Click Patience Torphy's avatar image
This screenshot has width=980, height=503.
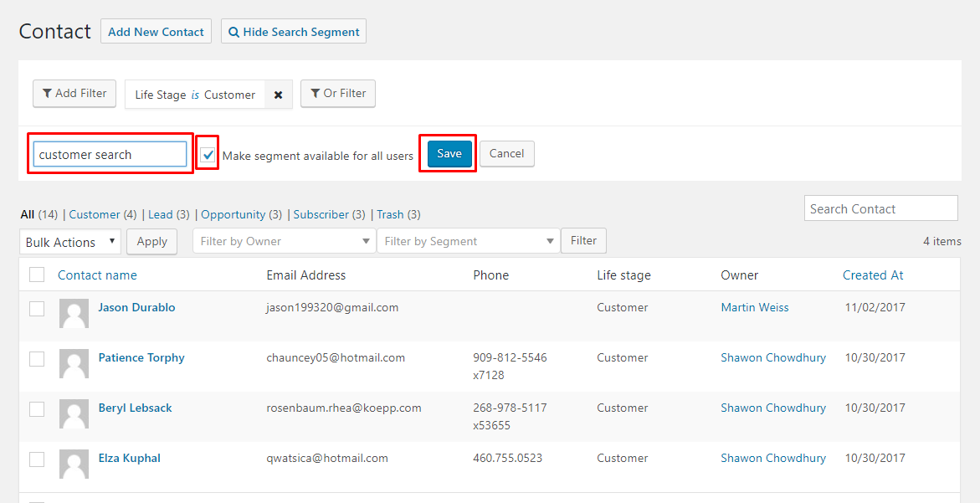coord(74,364)
